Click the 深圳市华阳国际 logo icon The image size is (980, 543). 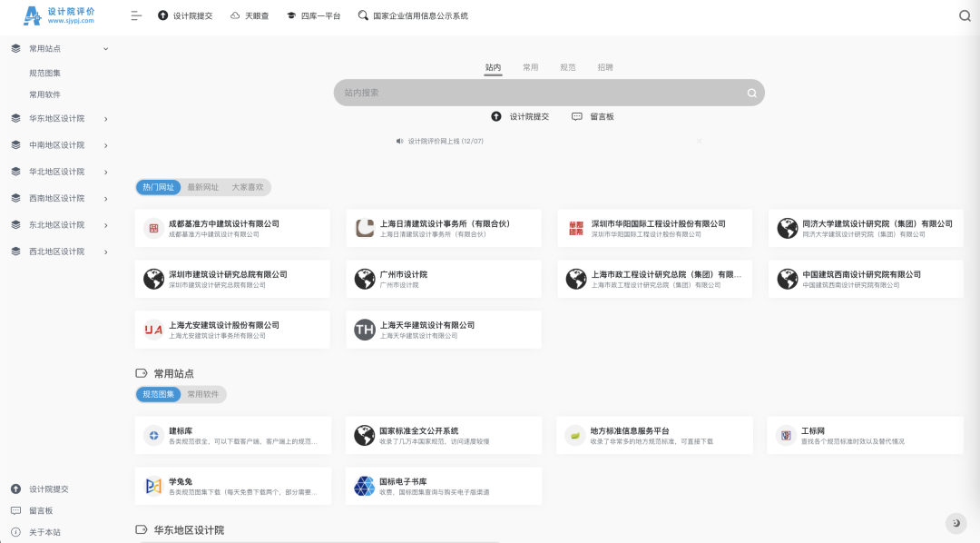(576, 228)
